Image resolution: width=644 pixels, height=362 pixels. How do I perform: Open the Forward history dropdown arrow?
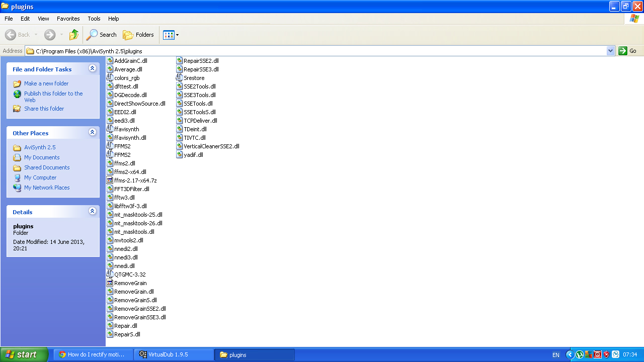coord(61,35)
